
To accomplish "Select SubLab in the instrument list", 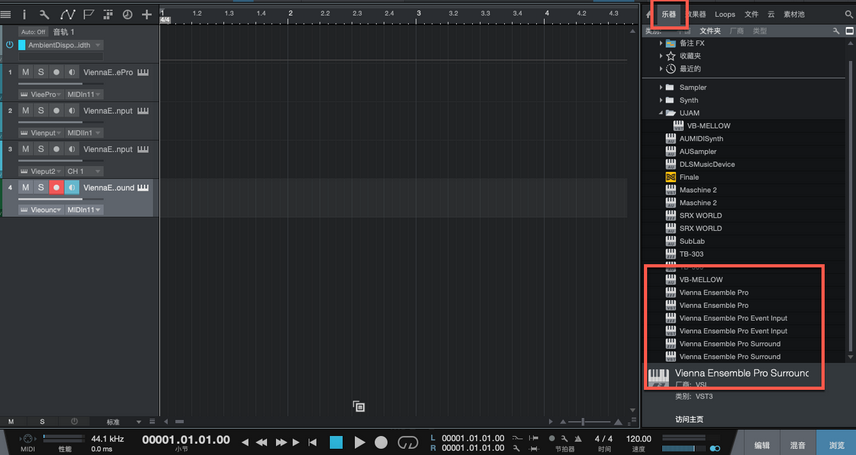I will click(692, 241).
